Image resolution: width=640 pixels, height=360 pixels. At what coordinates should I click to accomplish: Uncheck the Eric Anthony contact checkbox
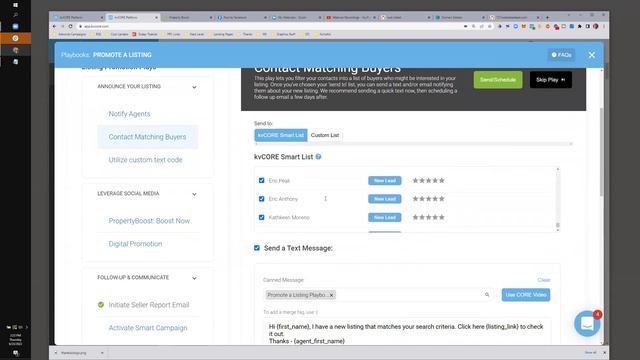click(x=261, y=199)
